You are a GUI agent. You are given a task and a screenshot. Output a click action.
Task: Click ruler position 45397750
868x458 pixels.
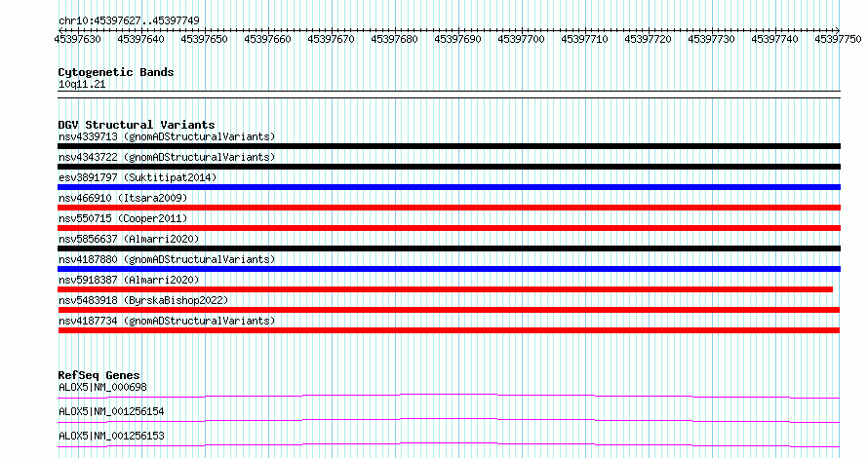(x=838, y=39)
